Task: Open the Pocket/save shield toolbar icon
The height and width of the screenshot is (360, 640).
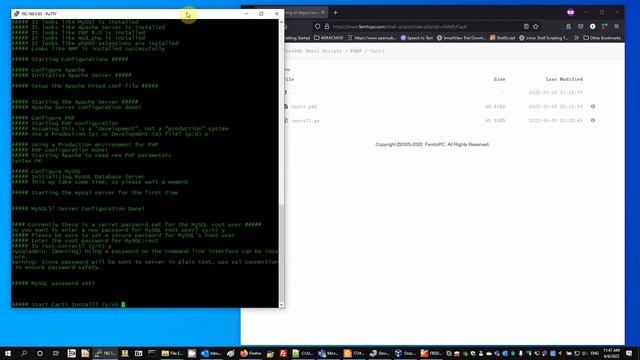Action: [580, 27]
